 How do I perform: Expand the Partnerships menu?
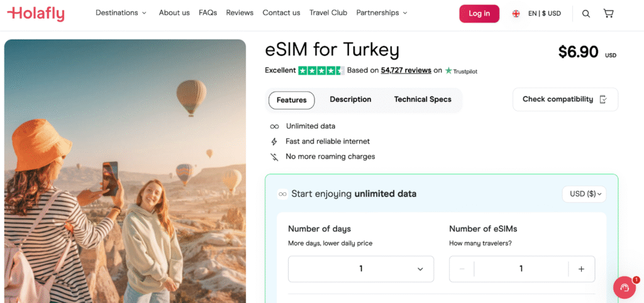[381, 13]
